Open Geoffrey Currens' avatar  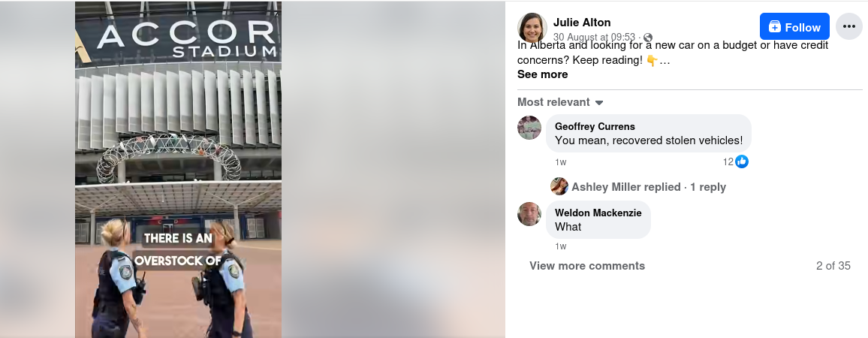tap(529, 128)
